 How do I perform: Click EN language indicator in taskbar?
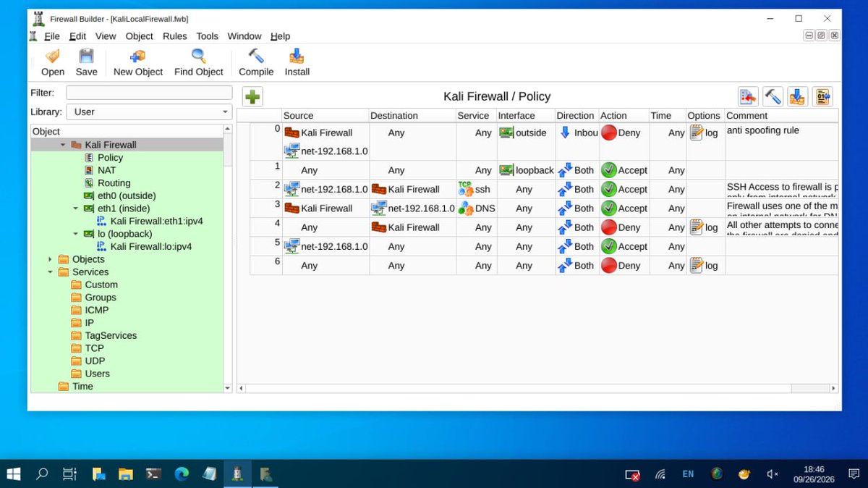click(688, 474)
